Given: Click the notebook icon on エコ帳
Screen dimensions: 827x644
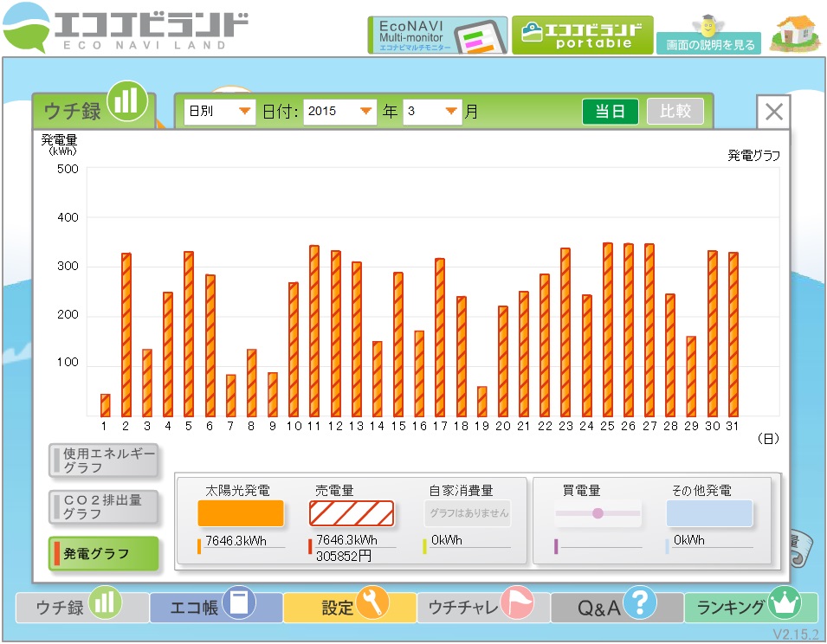Looking at the screenshot, I should tap(239, 602).
